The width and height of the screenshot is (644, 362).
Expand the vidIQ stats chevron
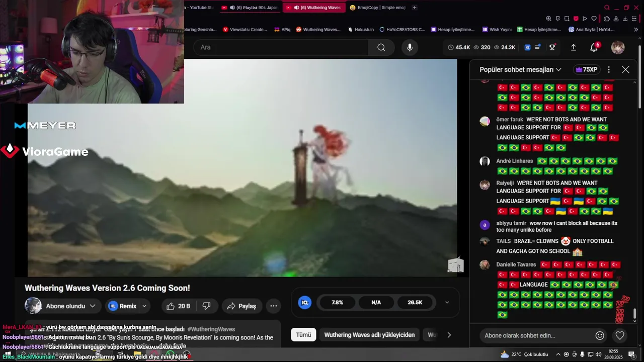pos(447,302)
